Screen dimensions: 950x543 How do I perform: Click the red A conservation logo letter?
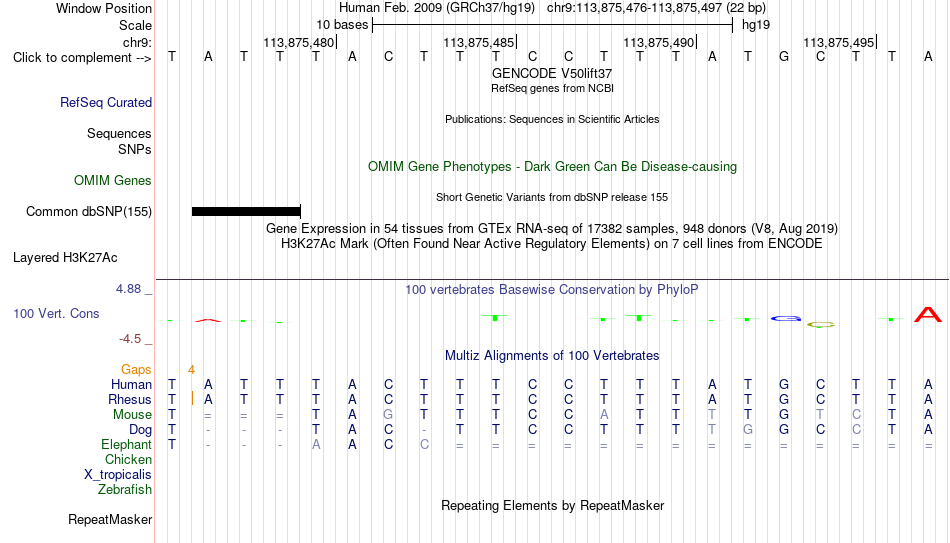(928, 315)
